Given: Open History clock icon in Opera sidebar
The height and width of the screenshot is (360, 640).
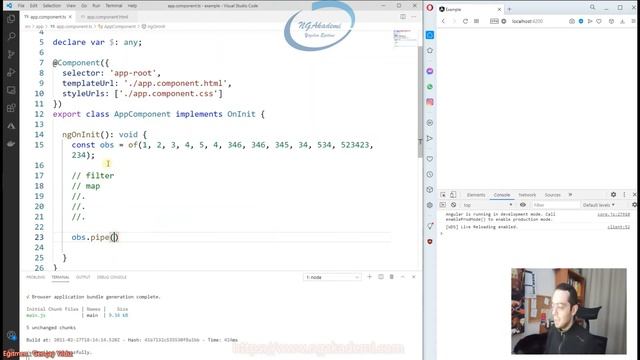Looking at the screenshot, I should [x=430, y=174].
